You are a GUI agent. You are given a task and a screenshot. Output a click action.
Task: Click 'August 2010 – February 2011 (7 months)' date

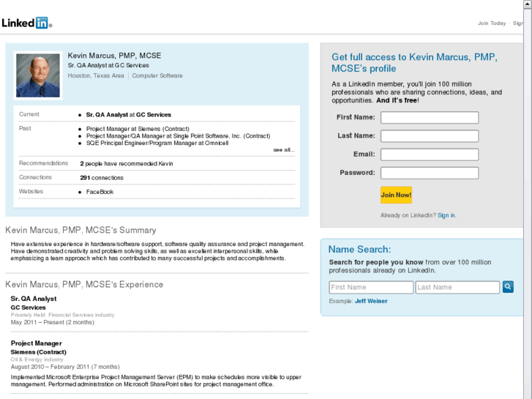click(x=65, y=367)
